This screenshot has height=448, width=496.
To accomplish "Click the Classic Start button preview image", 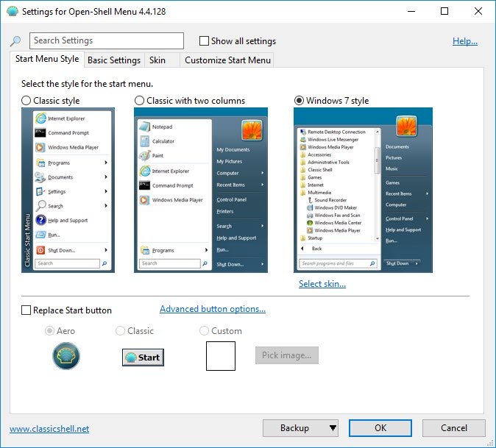I will [143, 358].
